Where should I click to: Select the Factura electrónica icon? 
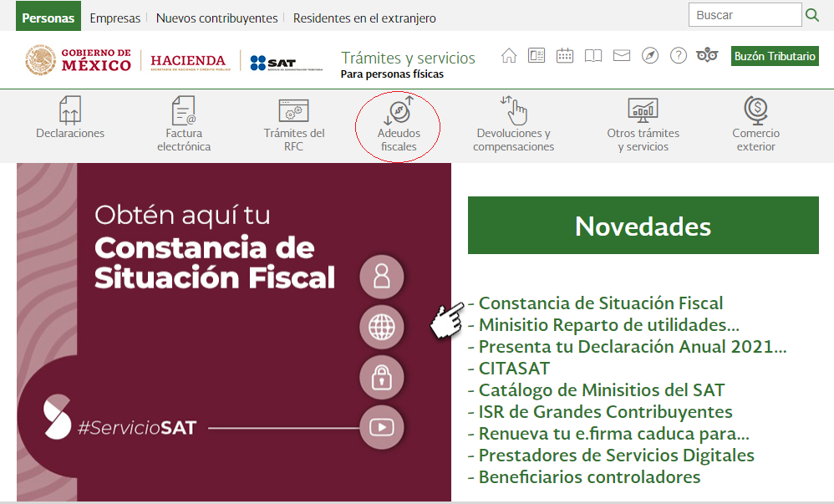181,113
